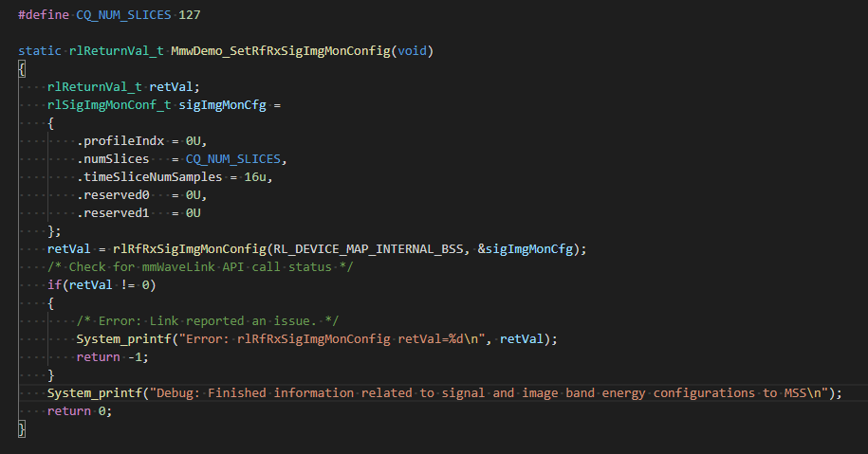Click the .profileIndx field
868x454 pixels.
120,141
